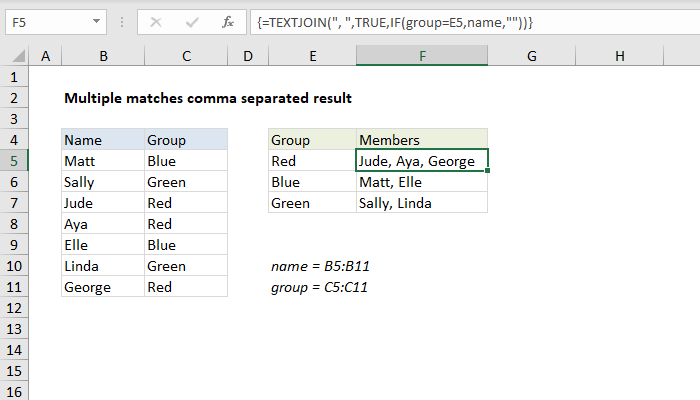700x400 pixels.
Task: Select row 5 header
Action: tap(14, 161)
